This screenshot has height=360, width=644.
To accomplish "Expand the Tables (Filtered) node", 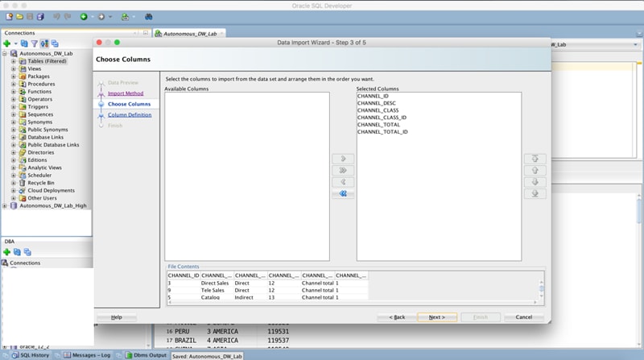I will 13,61.
